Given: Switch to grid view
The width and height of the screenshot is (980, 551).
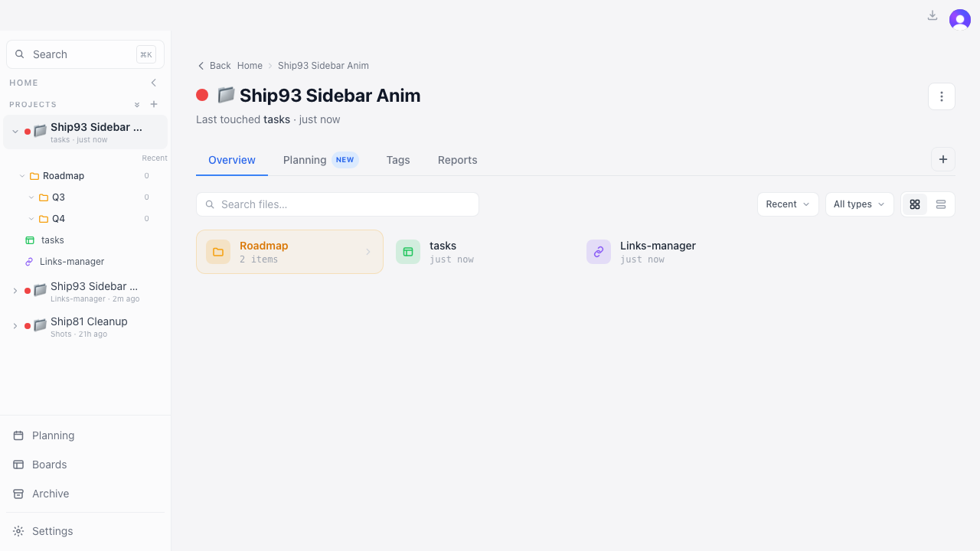Looking at the screenshot, I should (x=915, y=204).
